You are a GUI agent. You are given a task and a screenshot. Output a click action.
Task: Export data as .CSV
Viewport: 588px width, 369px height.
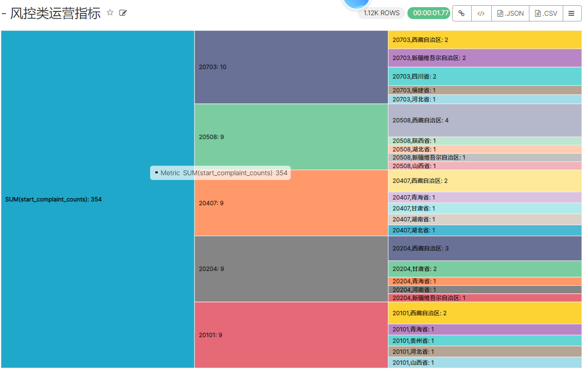546,13
